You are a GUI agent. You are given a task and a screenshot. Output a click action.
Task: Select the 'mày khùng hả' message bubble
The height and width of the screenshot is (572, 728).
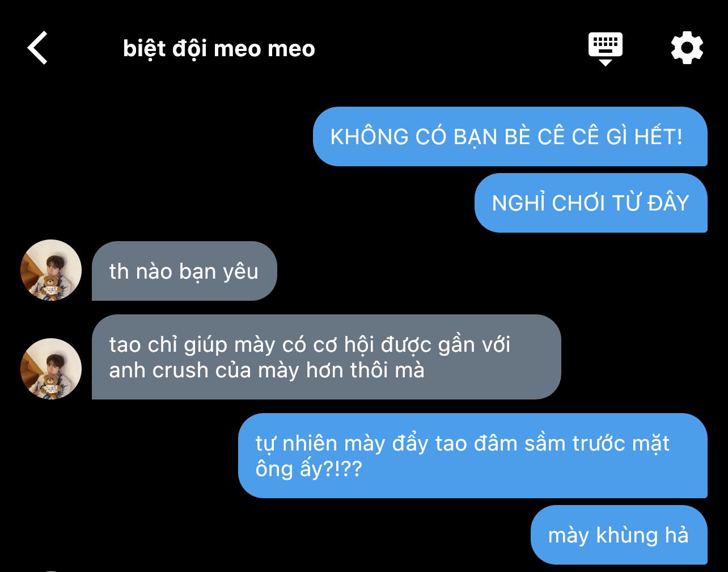619,535
